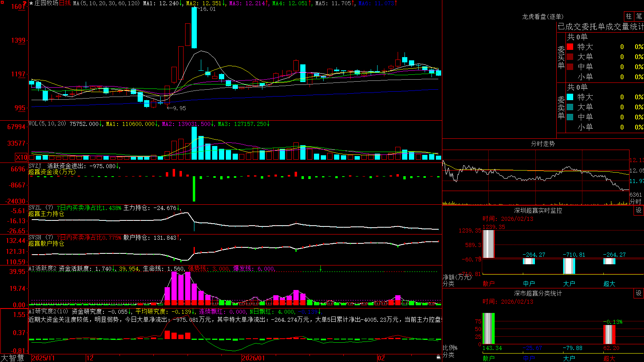Click the green down arrow in AI活跃度 panel

click(320, 268)
